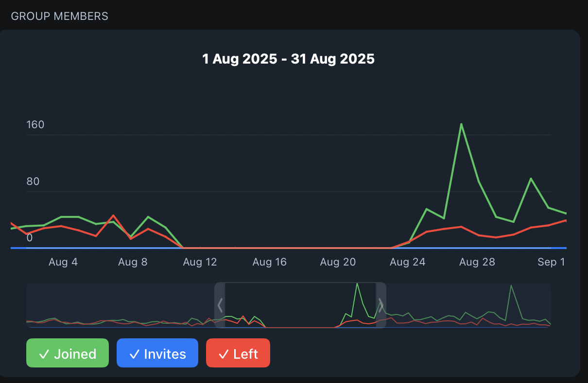The height and width of the screenshot is (383, 588).
Task: Click the Aug 12 axis label
Action: click(200, 262)
